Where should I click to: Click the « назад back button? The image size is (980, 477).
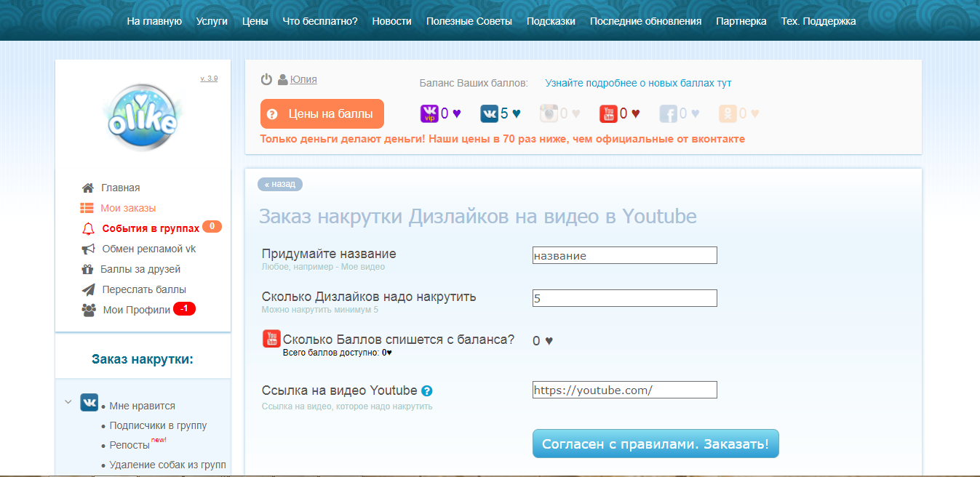click(x=280, y=184)
